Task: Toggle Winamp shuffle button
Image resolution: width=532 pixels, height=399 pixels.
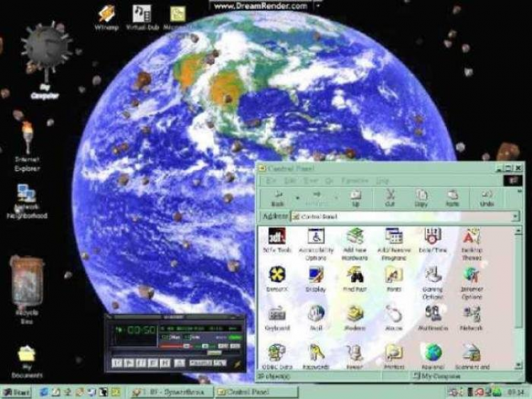Action: point(201,363)
